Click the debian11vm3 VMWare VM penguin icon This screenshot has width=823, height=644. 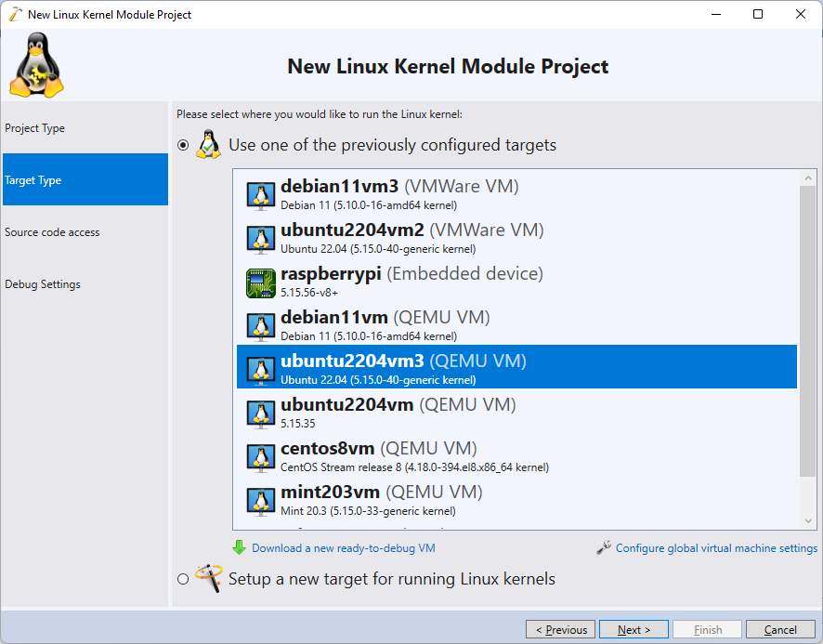pyautogui.click(x=261, y=196)
